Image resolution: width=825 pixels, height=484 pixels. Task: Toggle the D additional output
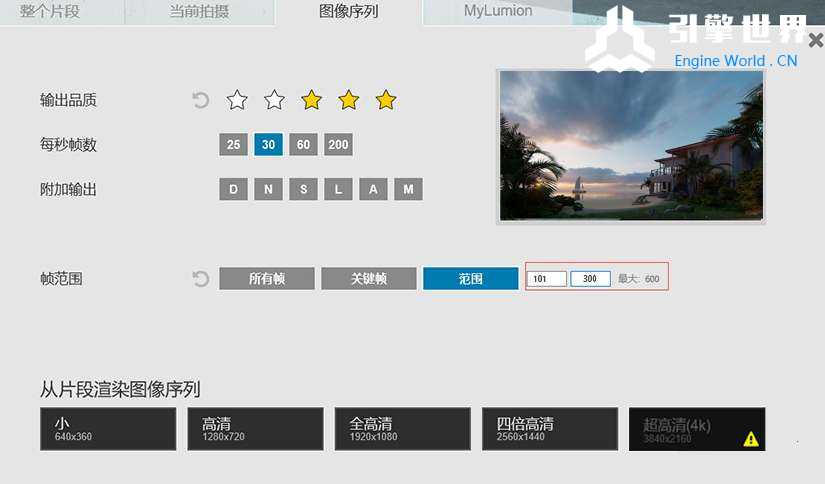[x=233, y=189]
